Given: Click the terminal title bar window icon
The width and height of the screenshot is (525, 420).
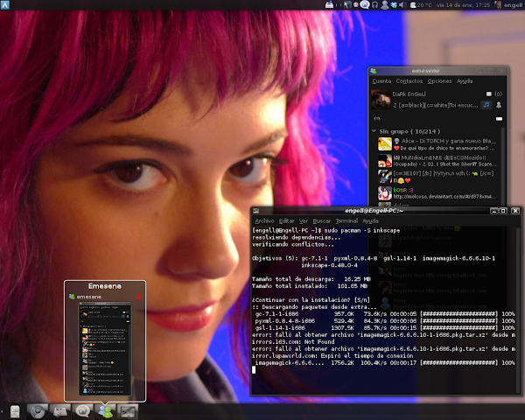Looking at the screenshot, I should tap(256, 211).
